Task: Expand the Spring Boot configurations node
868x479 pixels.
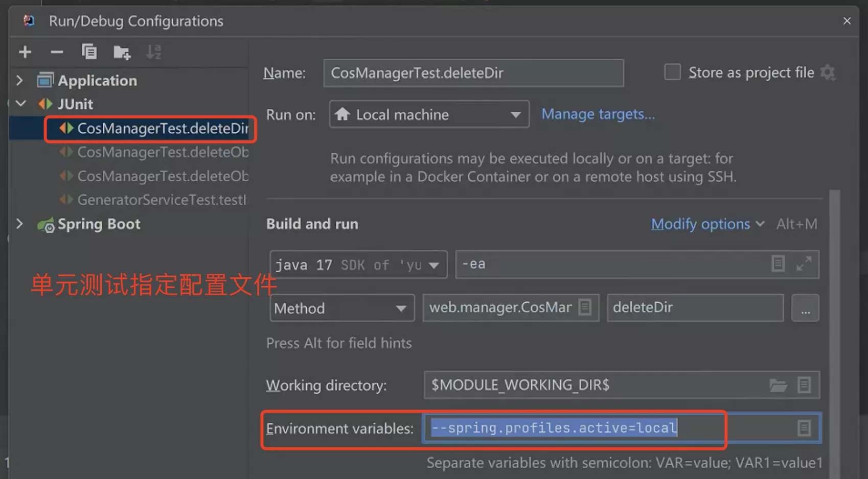Action: [19, 224]
